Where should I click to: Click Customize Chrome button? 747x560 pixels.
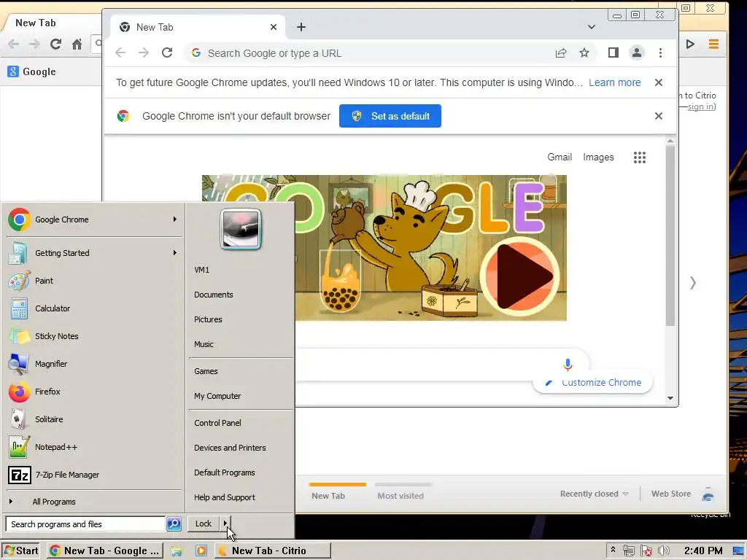(592, 382)
